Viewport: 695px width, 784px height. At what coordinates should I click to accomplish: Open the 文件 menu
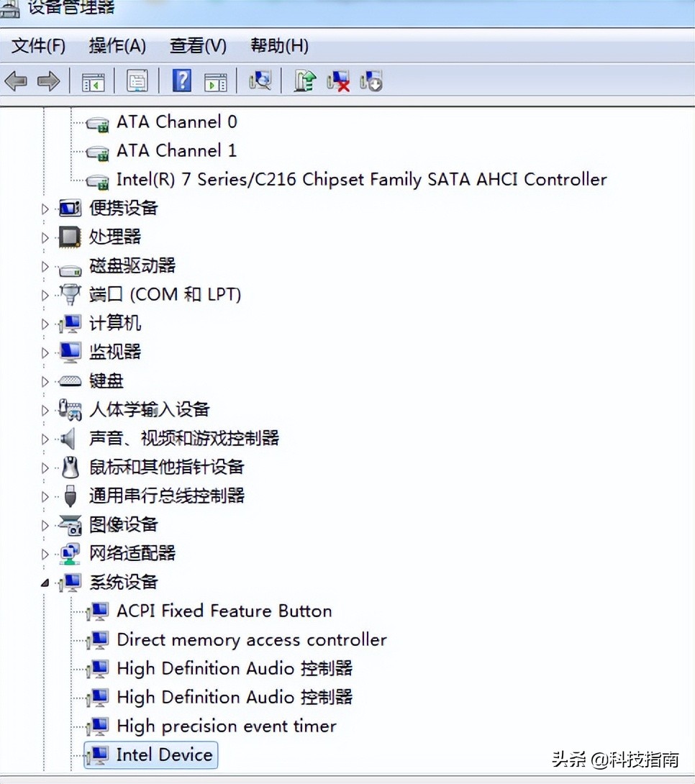pyautogui.click(x=37, y=45)
